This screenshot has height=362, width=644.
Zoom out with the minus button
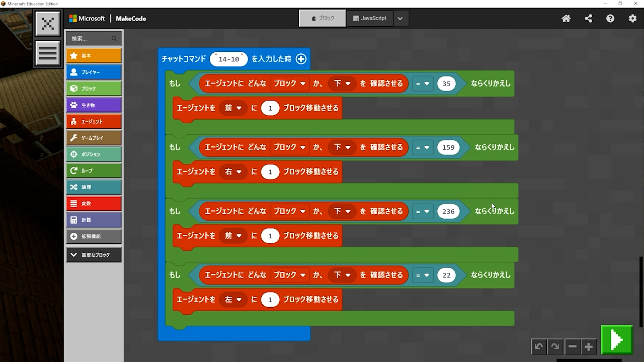[572, 346]
